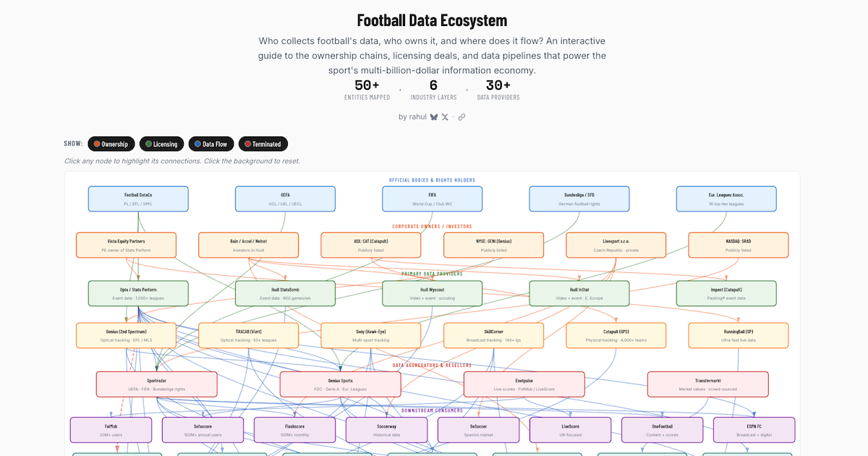Click the link icon next to the author credits
This screenshot has height=456, width=868.
(461, 117)
